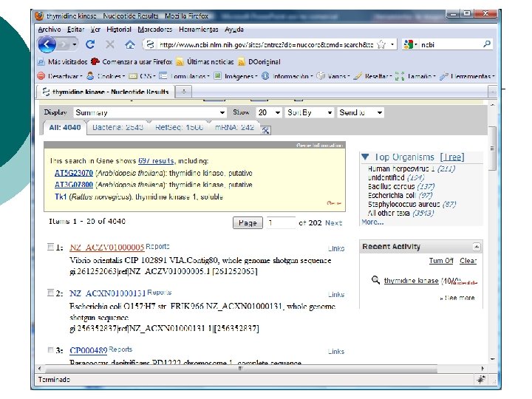
Task: Open the Archivo menu
Action: point(50,30)
